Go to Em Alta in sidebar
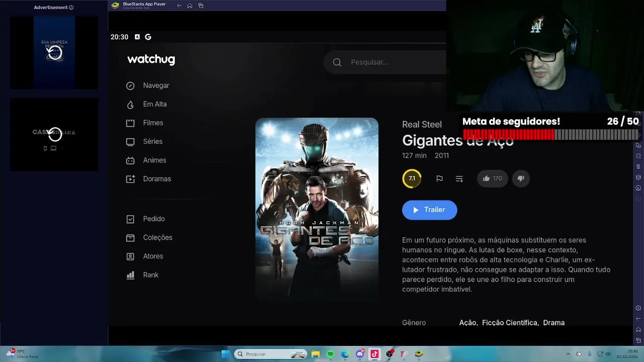Viewport: 644px width, 362px height. coord(154,104)
